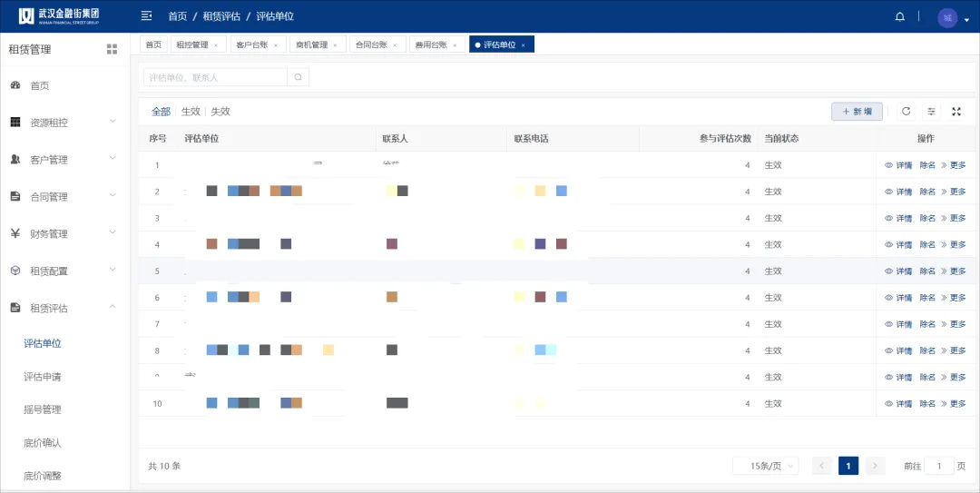Filter list by 生效

pos(191,112)
